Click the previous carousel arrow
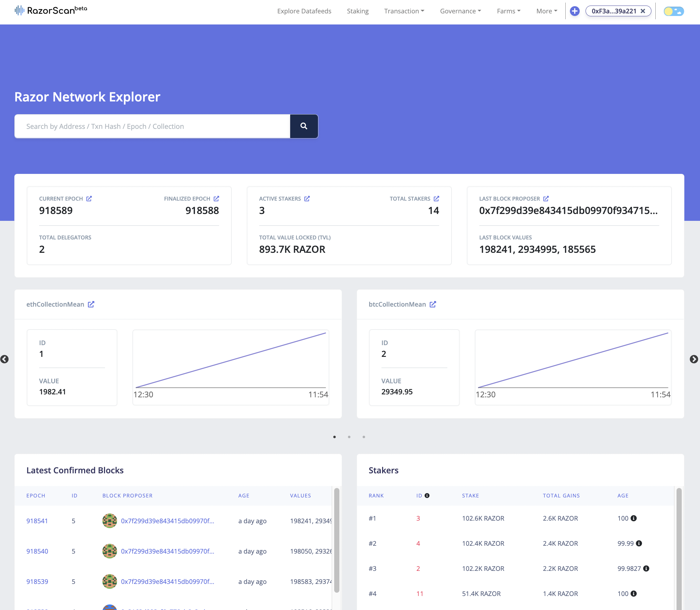Image resolution: width=700 pixels, height=610 pixels. 5,359
